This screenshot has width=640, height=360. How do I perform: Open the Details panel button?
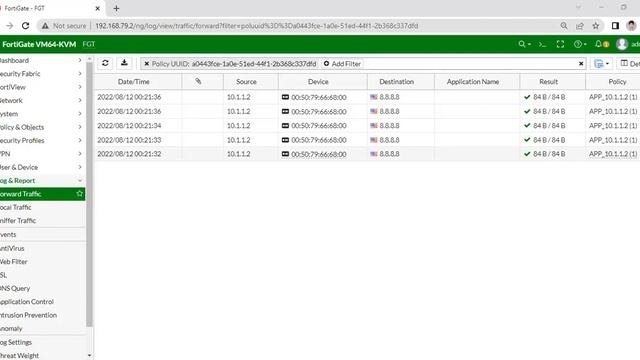coord(629,64)
